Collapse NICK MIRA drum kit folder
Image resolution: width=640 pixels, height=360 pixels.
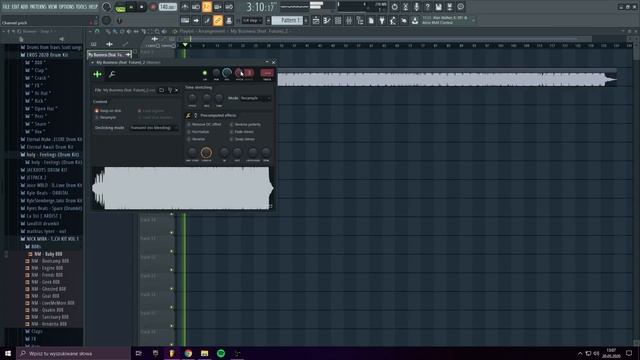[x=52, y=239]
